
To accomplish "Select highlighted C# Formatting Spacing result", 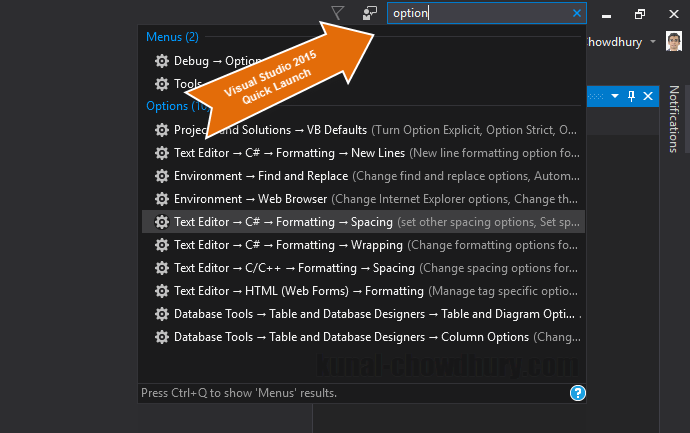I will [363, 222].
